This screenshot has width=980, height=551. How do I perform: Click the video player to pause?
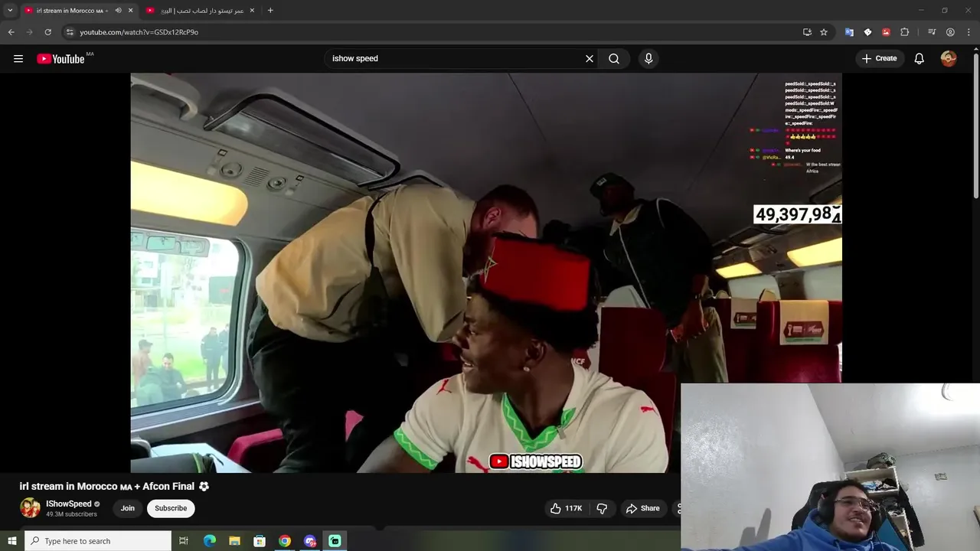point(486,272)
